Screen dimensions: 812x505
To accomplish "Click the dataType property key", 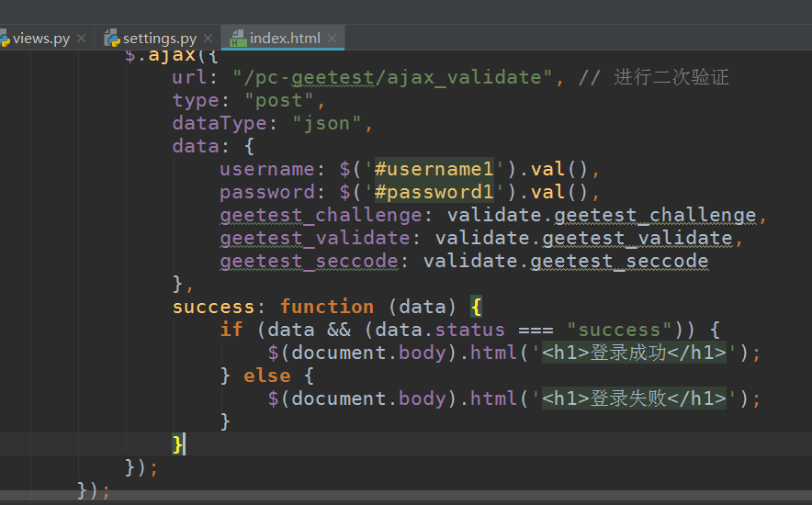I will coord(220,124).
